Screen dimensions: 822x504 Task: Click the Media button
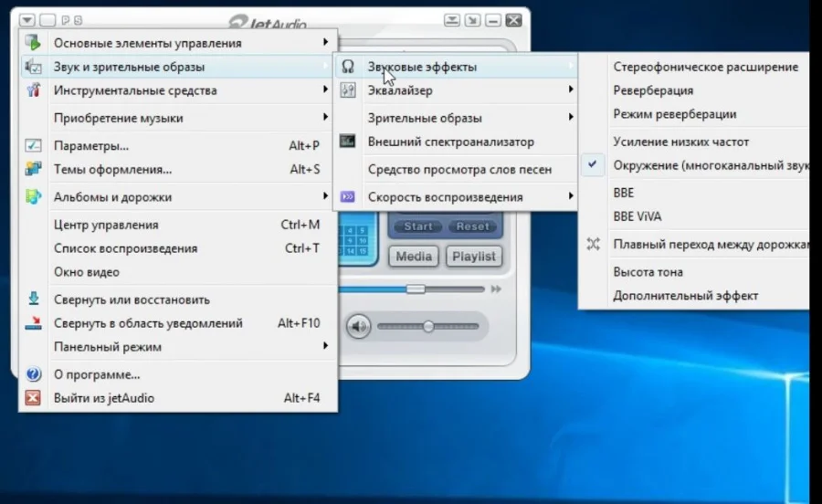414,257
